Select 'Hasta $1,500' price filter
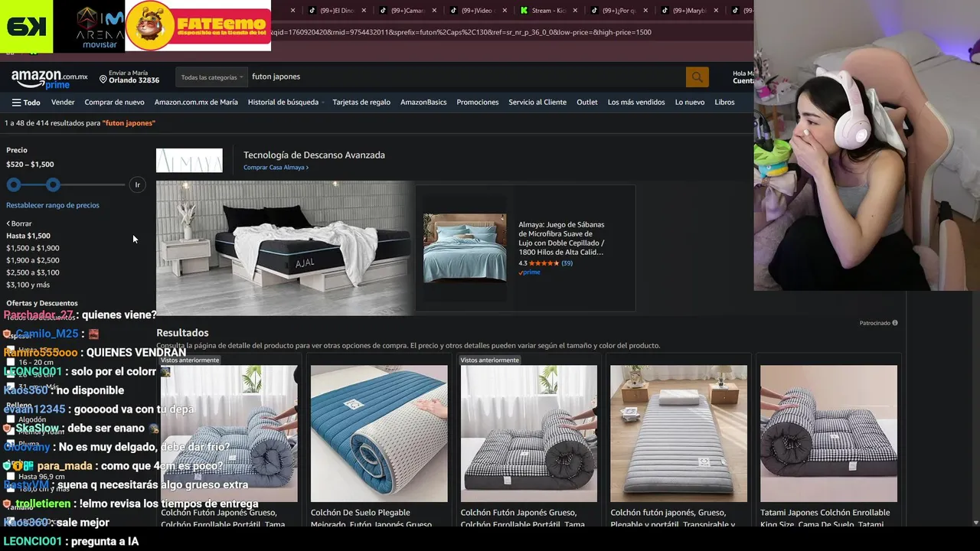980x551 pixels. tap(28, 236)
